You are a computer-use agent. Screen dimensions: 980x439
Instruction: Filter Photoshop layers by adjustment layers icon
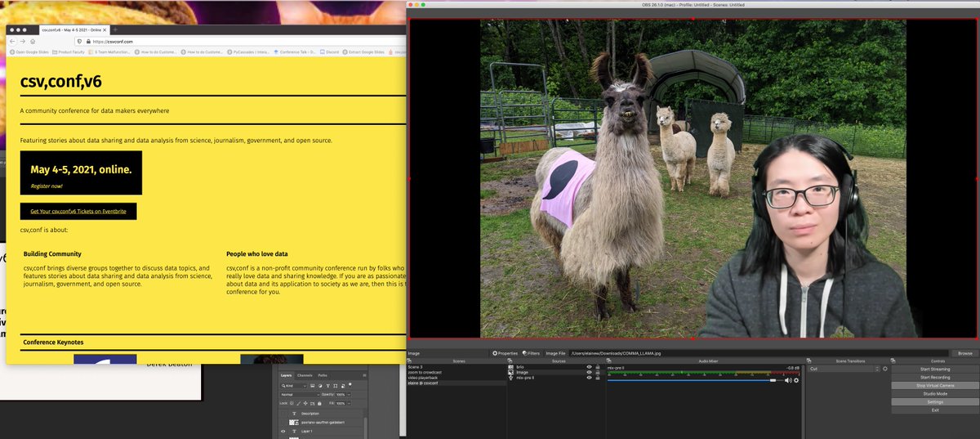click(x=320, y=386)
